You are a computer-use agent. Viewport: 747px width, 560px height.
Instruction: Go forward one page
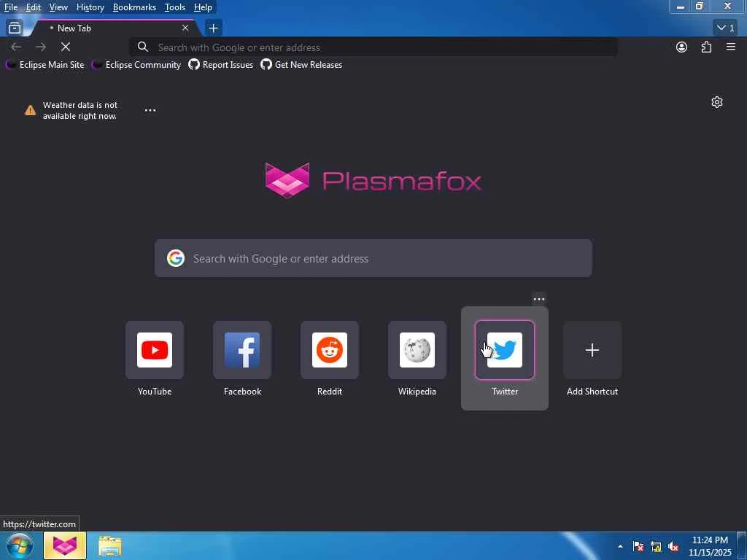pos(41,47)
